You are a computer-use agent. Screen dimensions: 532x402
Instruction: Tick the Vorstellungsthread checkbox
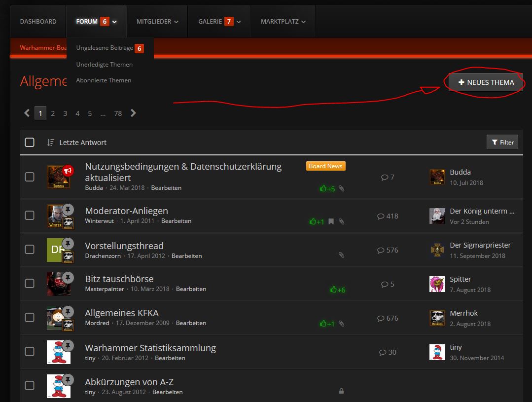coord(30,249)
